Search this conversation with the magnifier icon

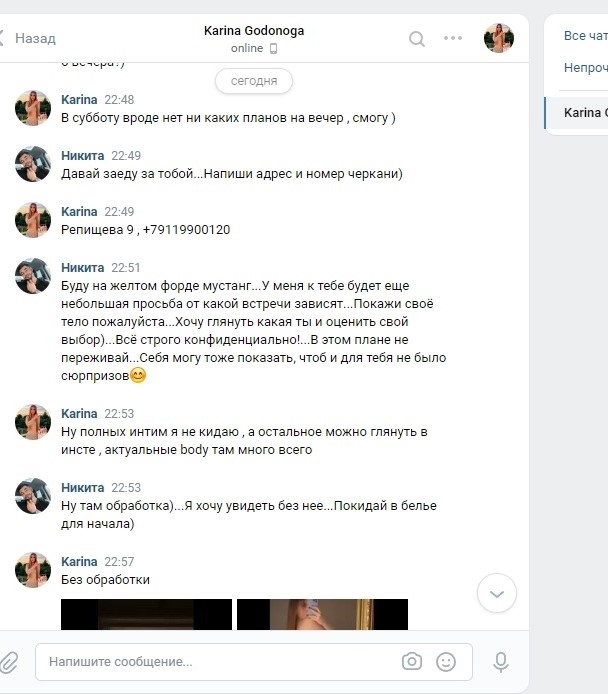(x=416, y=39)
